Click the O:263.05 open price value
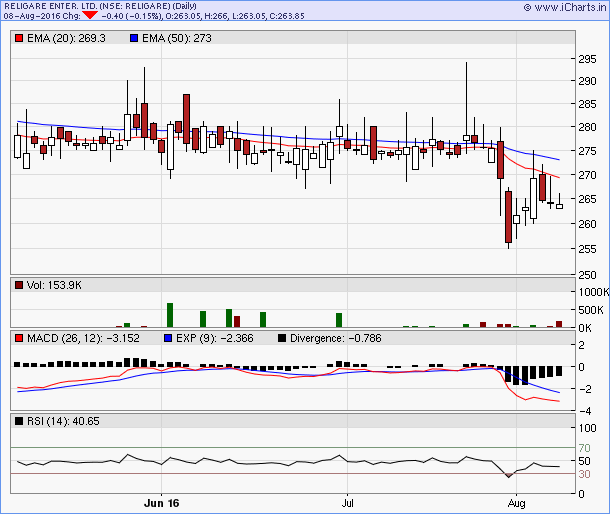610x514 pixels. pyautogui.click(x=181, y=16)
